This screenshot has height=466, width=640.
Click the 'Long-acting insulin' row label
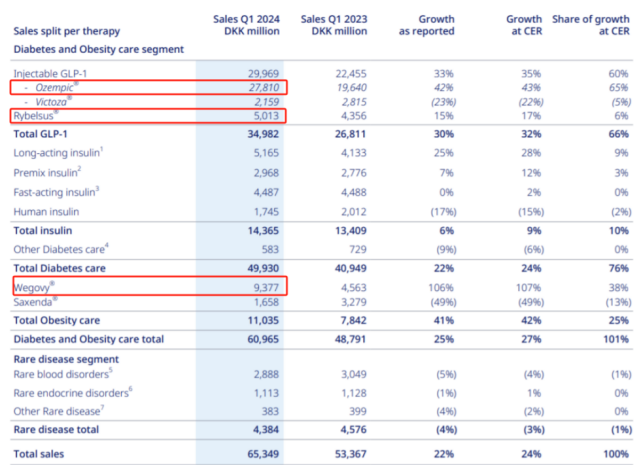click(x=58, y=153)
